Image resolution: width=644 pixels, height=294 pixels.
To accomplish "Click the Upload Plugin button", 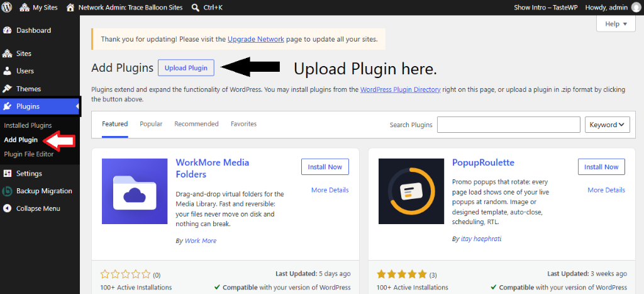I will [x=186, y=68].
